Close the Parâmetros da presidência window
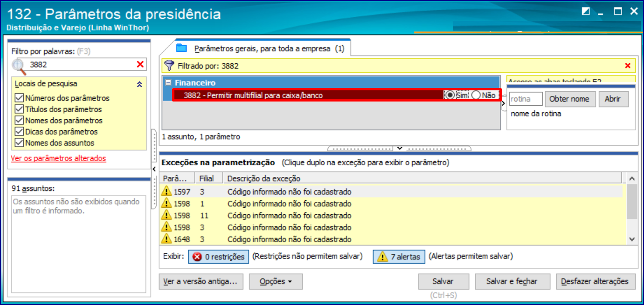The width and height of the screenshot is (644, 305). click(633, 11)
